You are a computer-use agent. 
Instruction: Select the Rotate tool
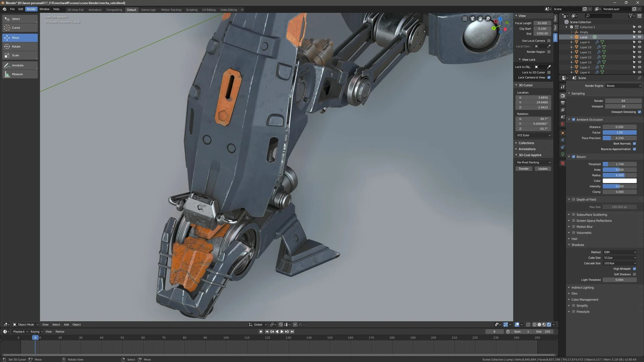20,47
